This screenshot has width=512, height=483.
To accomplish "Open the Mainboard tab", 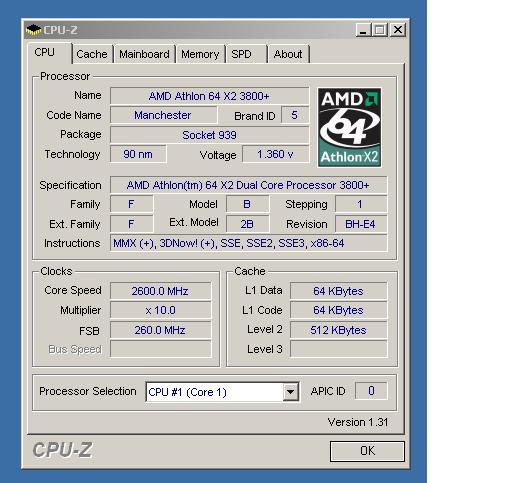I will click(144, 54).
